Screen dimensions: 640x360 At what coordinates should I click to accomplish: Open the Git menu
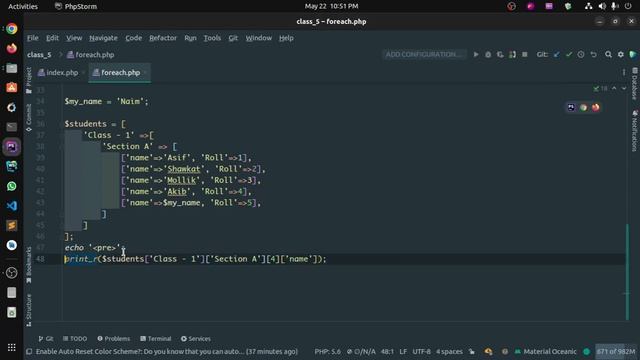point(233,38)
